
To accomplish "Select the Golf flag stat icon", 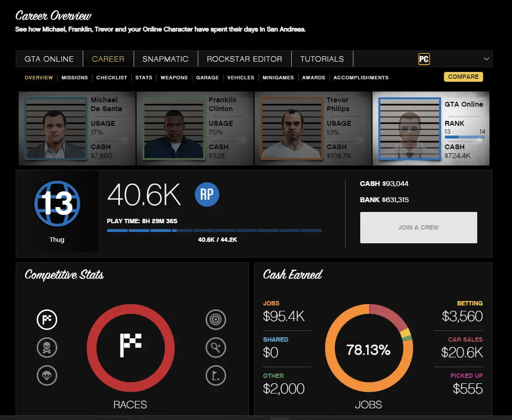I will pos(216,375).
